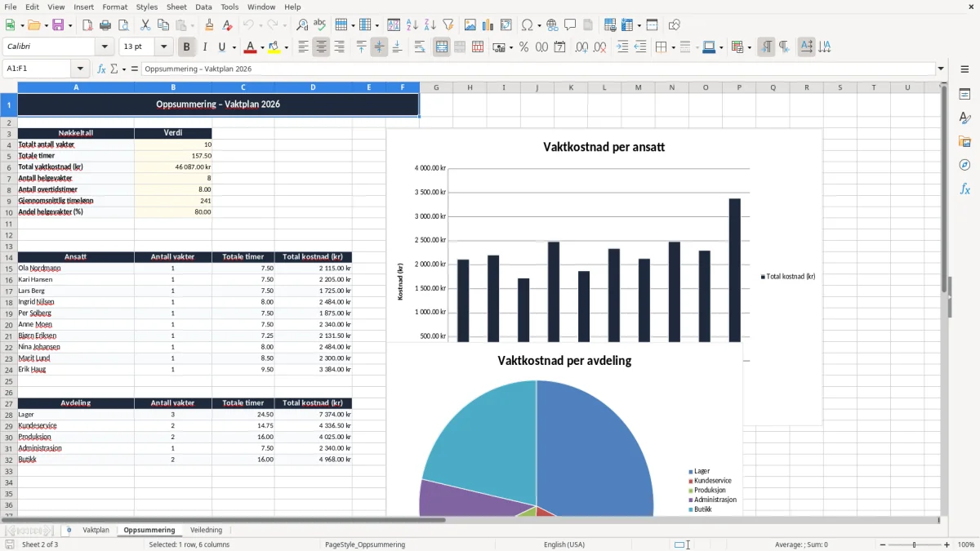The height and width of the screenshot is (551, 980).
Task: Open Find & Replace icon
Action: tap(302, 25)
